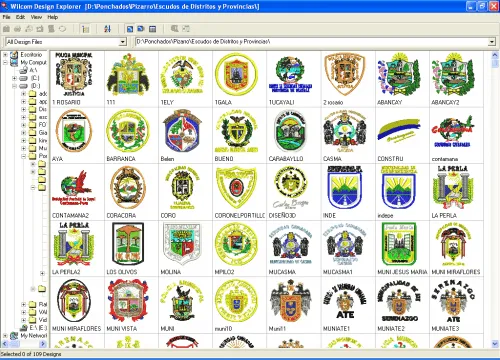Select the CARABAYLLO design thumbnail
This screenshot has height=360, width=500.
[290, 131]
